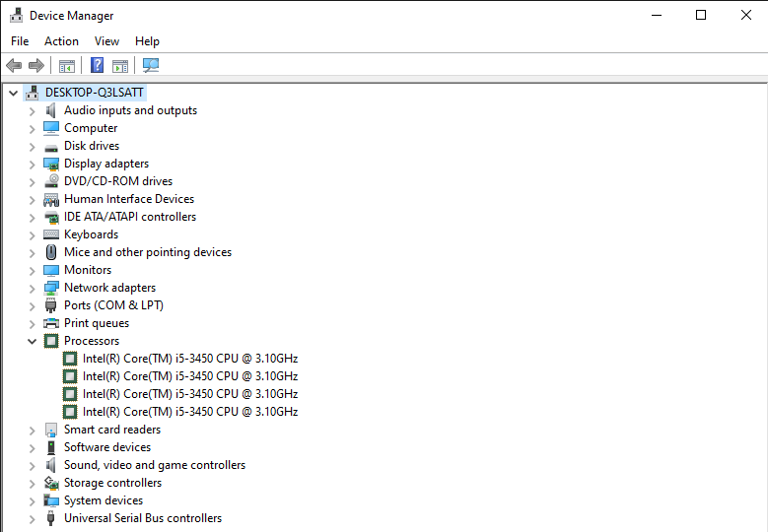Select the last Intel Core i5-3450 processor entry
The height and width of the screenshot is (532, 768).
coord(190,412)
